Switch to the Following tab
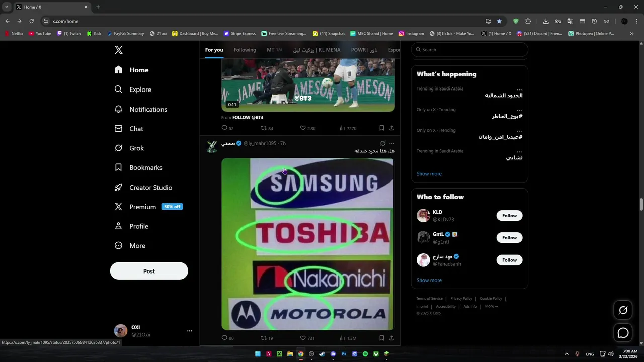 245,50
